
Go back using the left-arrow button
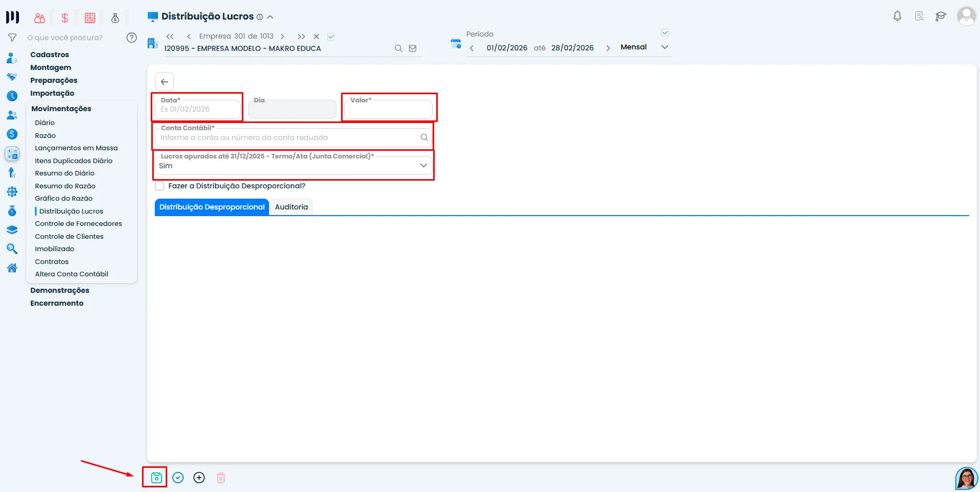165,81
